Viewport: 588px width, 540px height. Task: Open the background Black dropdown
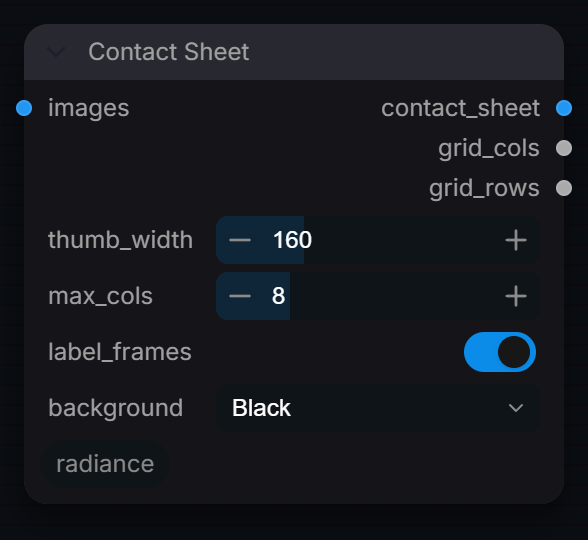tap(378, 408)
